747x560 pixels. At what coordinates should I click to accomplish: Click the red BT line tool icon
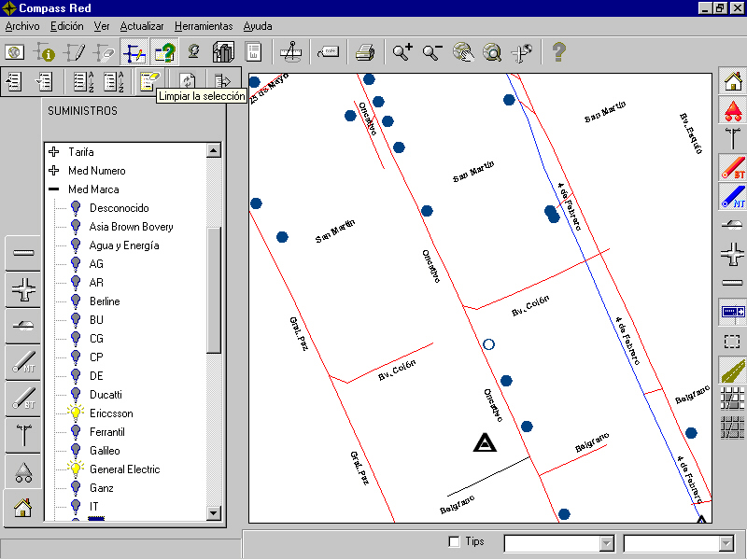[x=733, y=168]
